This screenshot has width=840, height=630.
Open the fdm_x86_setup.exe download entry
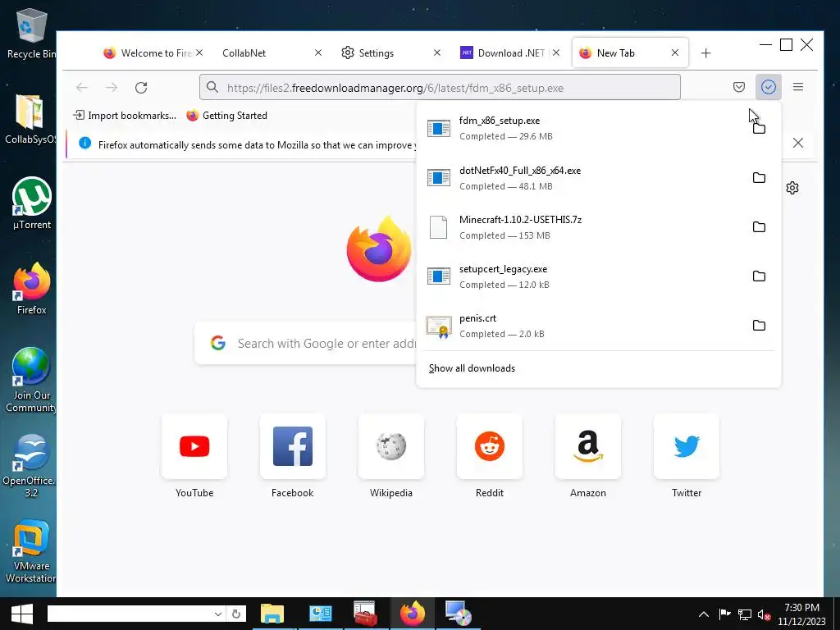584,128
